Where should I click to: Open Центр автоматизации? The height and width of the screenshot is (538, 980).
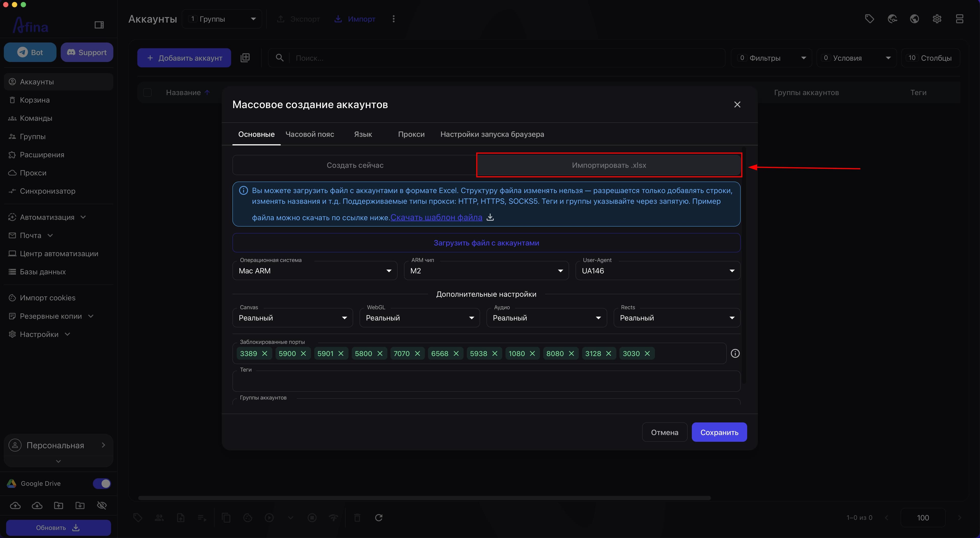tap(59, 254)
